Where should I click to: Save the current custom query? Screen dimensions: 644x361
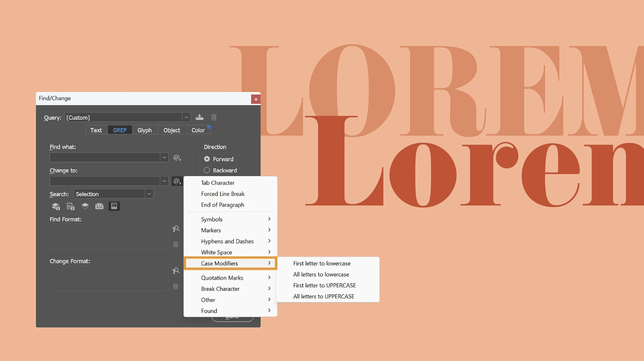coord(199,117)
